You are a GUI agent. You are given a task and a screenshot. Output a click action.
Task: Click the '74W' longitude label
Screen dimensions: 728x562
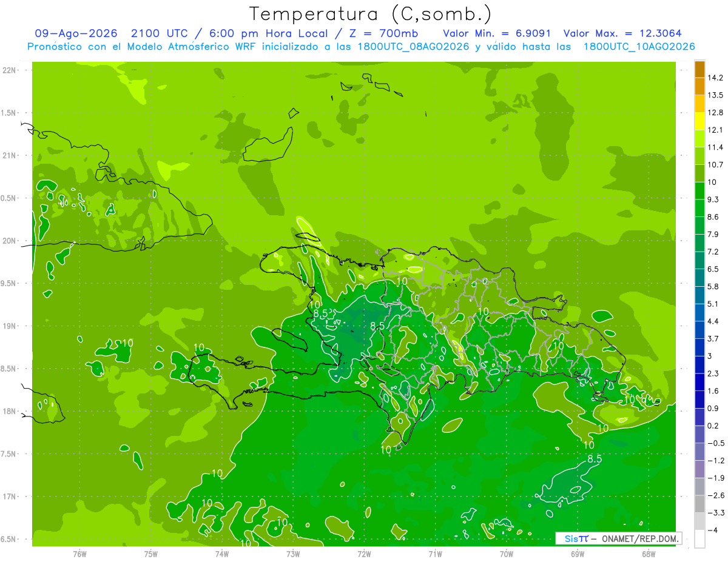pyautogui.click(x=222, y=553)
